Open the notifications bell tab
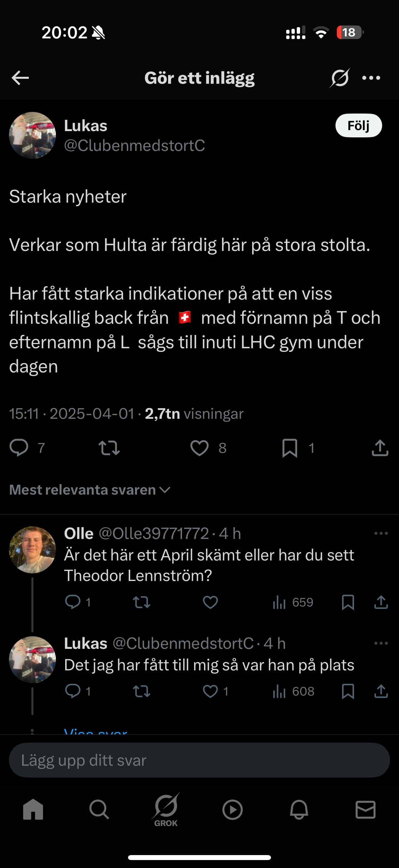This screenshot has height=868, width=399. (x=299, y=809)
